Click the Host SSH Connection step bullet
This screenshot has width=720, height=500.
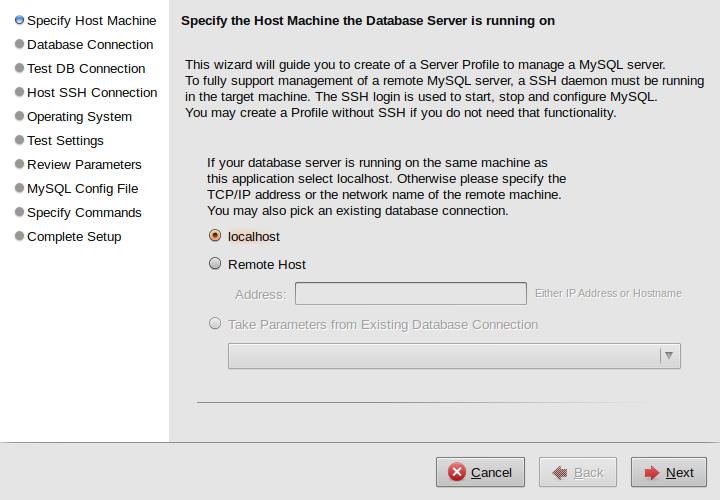coord(19,92)
